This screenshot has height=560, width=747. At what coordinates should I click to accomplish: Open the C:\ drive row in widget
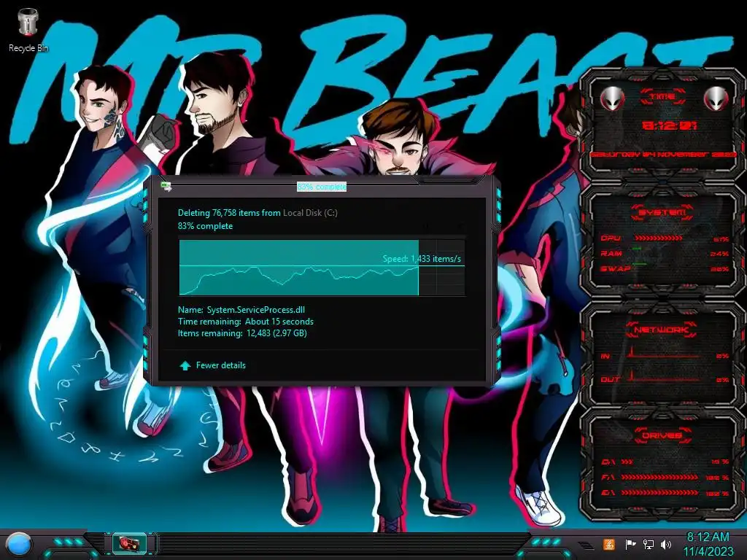click(664, 462)
